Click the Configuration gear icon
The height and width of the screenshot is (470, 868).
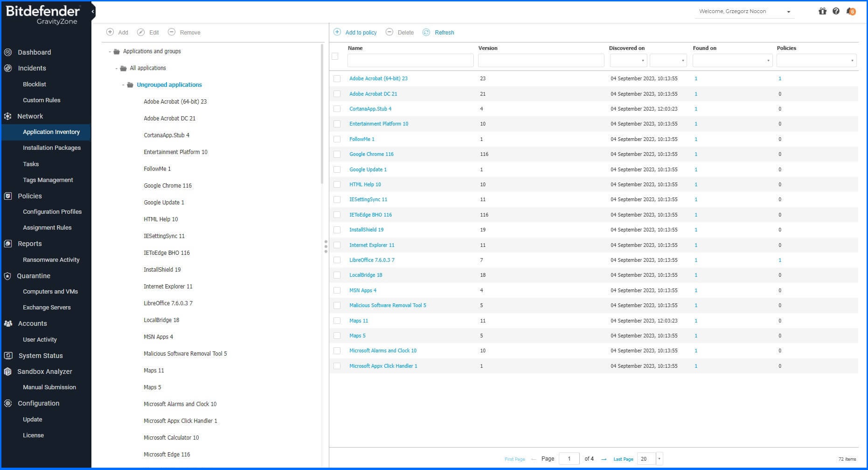click(8, 403)
